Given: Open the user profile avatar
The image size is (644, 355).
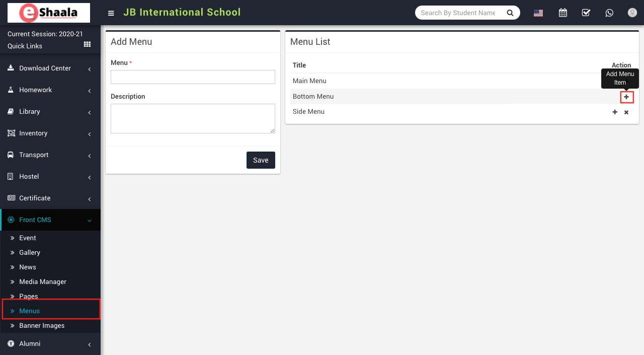Looking at the screenshot, I should [632, 13].
